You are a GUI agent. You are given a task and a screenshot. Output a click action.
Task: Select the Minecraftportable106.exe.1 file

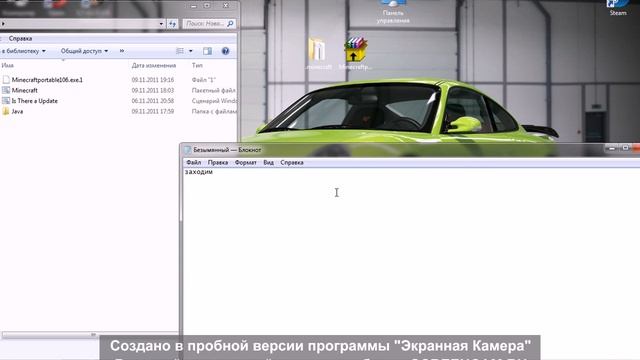47,80
